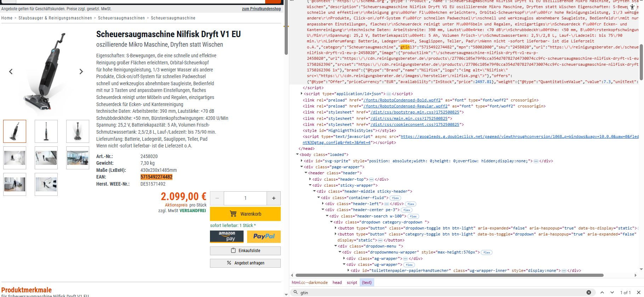Open RobotoCondensed-Bold.woff2 font link

(x=402, y=100)
